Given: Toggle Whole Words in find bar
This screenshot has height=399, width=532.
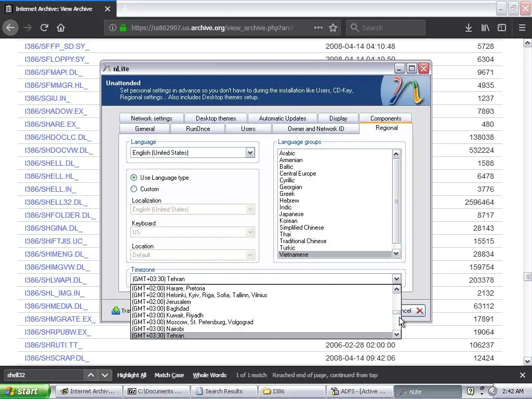Looking at the screenshot, I should (209, 375).
